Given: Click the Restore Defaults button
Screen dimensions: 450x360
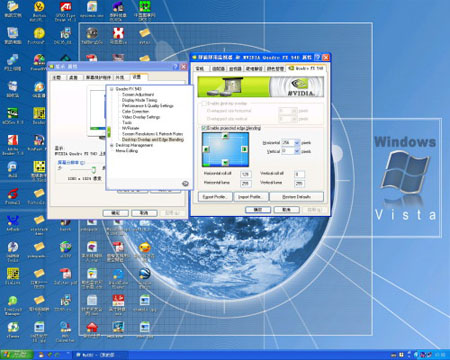Looking at the screenshot, I should coord(296,197).
